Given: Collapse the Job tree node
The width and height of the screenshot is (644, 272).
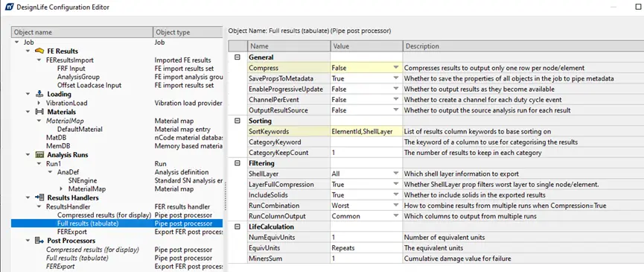Looking at the screenshot, I should tap(17, 42).
